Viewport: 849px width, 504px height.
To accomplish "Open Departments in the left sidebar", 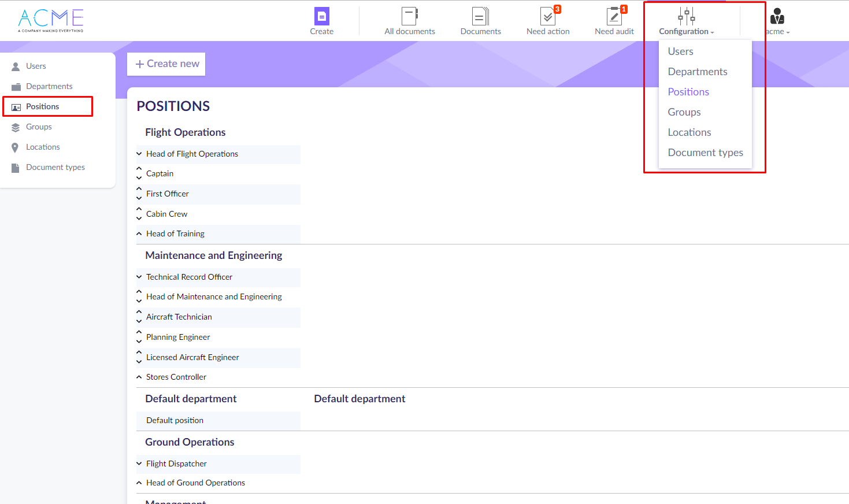I will click(49, 86).
